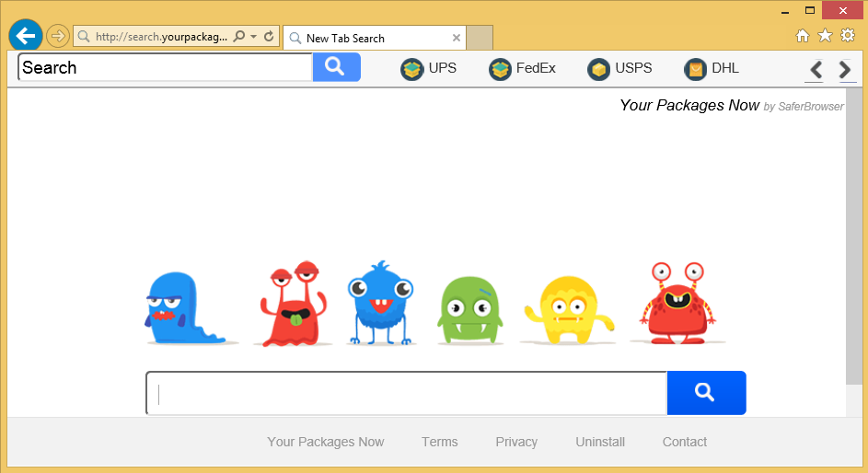Click the URL address text field

coord(161,37)
